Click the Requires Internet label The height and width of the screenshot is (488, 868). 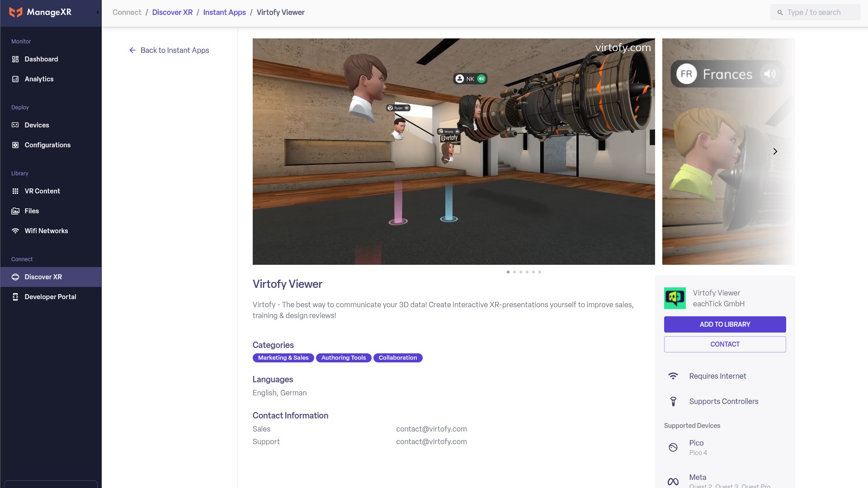coord(717,376)
